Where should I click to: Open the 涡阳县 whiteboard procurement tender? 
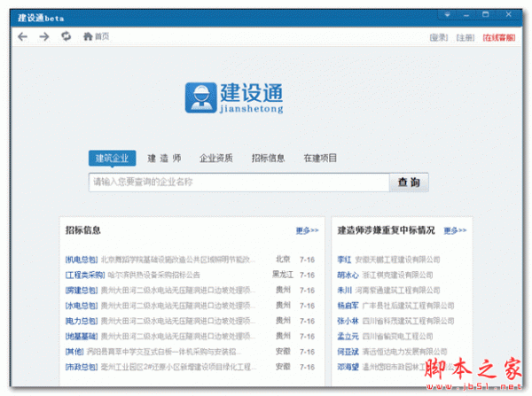click(164, 352)
